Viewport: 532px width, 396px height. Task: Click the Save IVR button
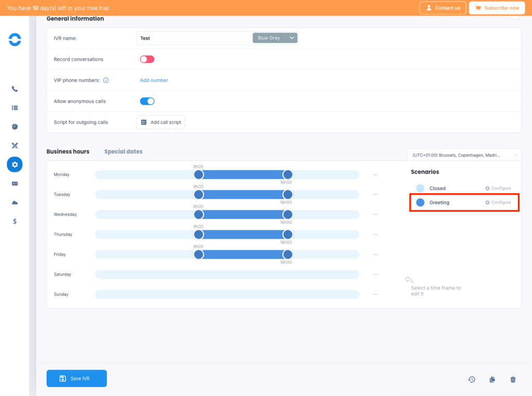click(76, 378)
